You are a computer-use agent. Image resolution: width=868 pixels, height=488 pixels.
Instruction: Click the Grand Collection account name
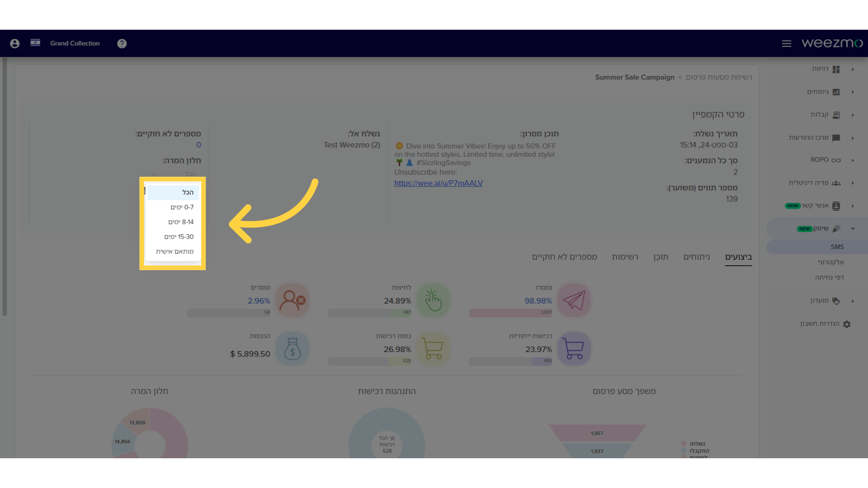(75, 43)
